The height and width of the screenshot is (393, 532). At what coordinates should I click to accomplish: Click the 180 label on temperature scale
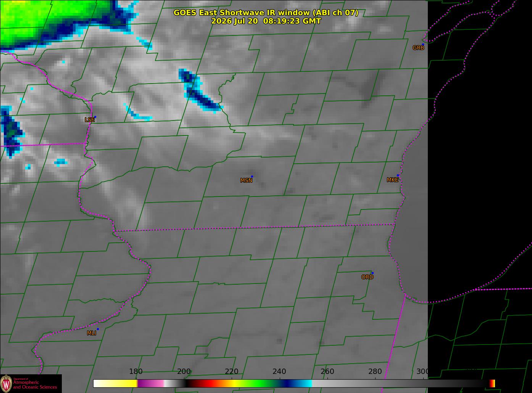tap(136, 372)
